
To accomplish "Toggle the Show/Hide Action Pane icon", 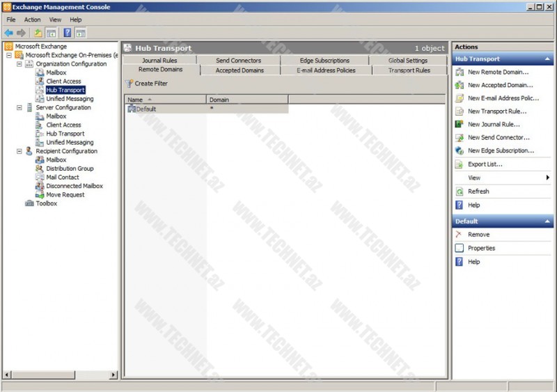I will pos(81,33).
